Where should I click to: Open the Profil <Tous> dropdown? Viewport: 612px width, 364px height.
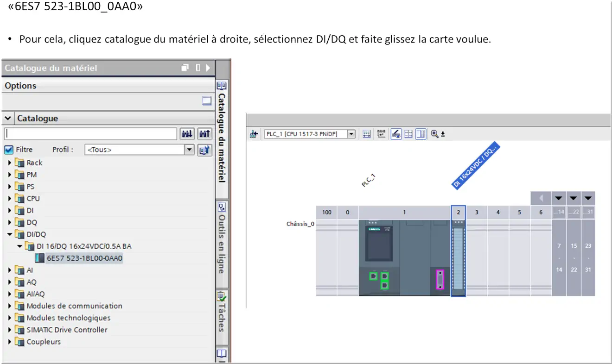coord(189,150)
